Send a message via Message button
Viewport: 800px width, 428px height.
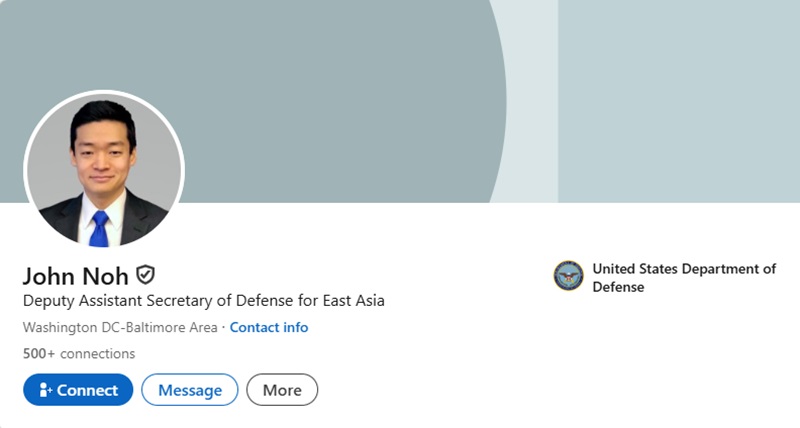coord(190,390)
